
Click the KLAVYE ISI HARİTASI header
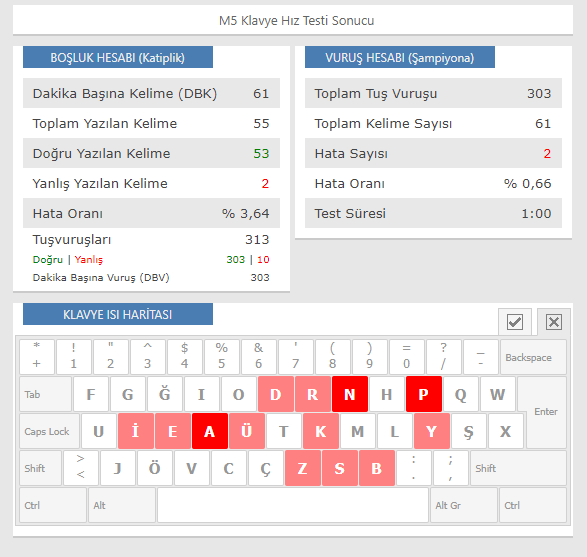pos(118,314)
